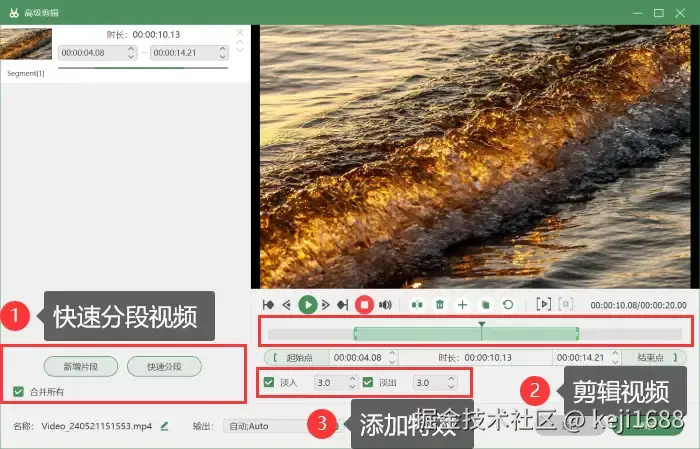
Task: Uncheck the 合并所有 merge all checkbox
Action: tap(18, 392)
